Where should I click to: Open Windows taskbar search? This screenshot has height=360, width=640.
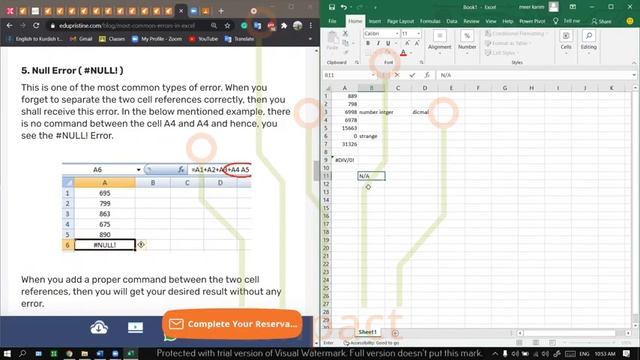point(22,353)
